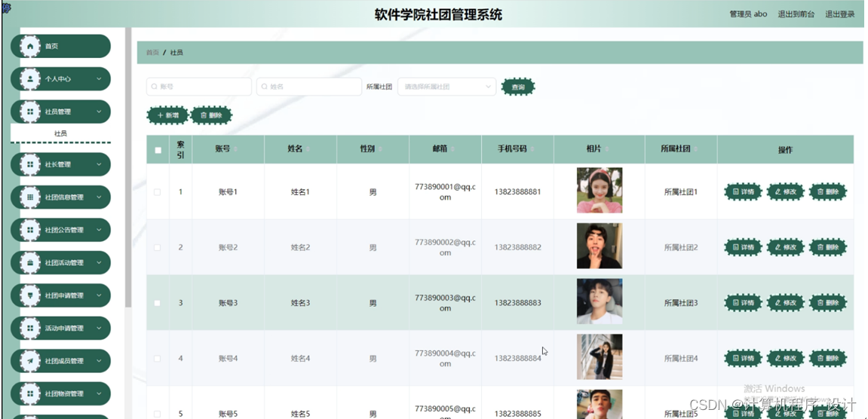Click the search icon in 账号 field

pyautogui.click(x=155, y=87)
